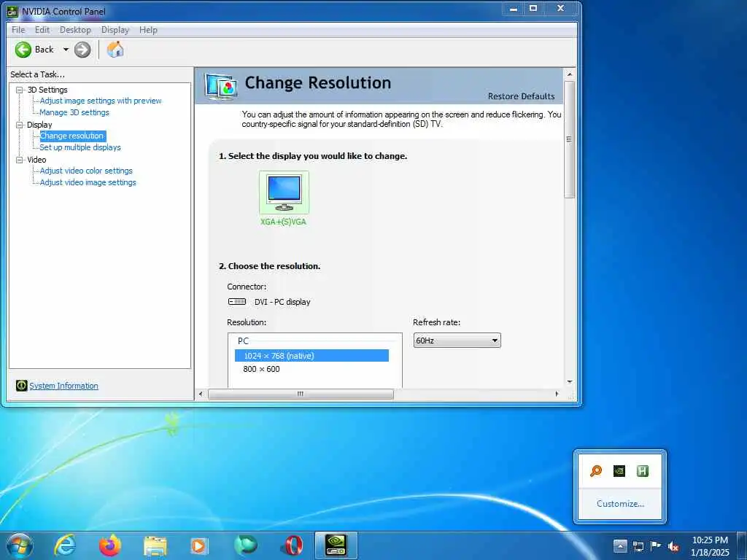
Task: Click the System Information link
Action: (x=64, y=386)
